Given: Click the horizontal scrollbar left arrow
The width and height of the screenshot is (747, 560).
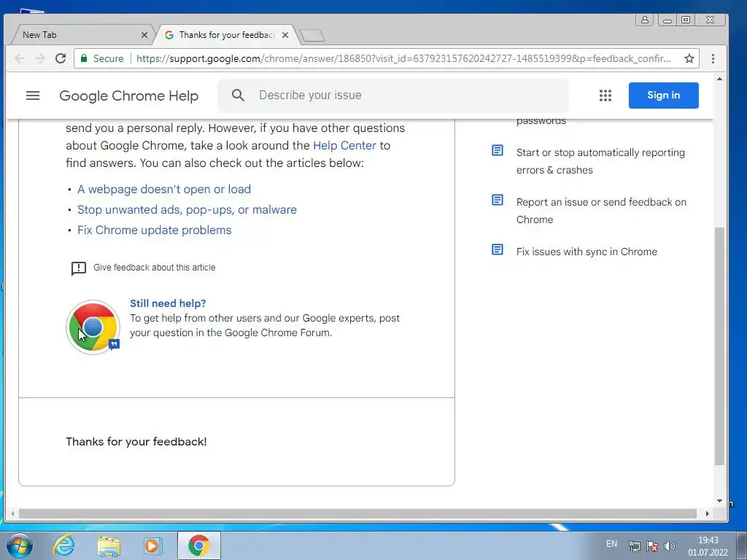Looking at the screenshot, I should tap(12, 514).
